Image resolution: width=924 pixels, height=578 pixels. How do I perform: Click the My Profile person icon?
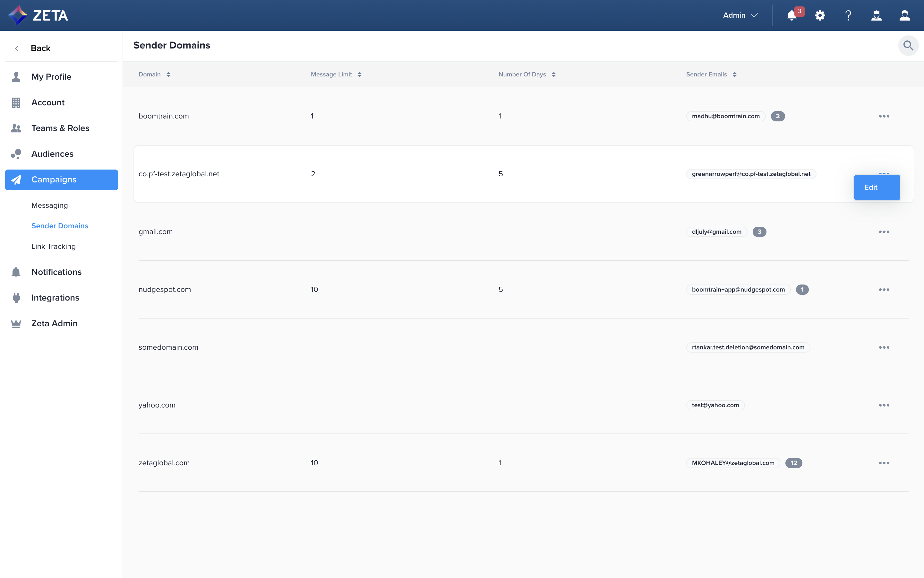[16, 77]
